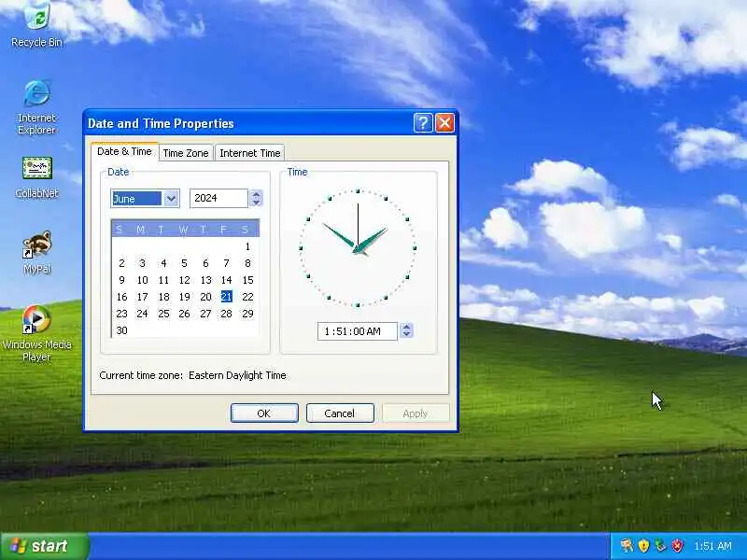This screenshot has height=560, width=747.
Task: Click the help question mark button
Action: coord(423,123)
